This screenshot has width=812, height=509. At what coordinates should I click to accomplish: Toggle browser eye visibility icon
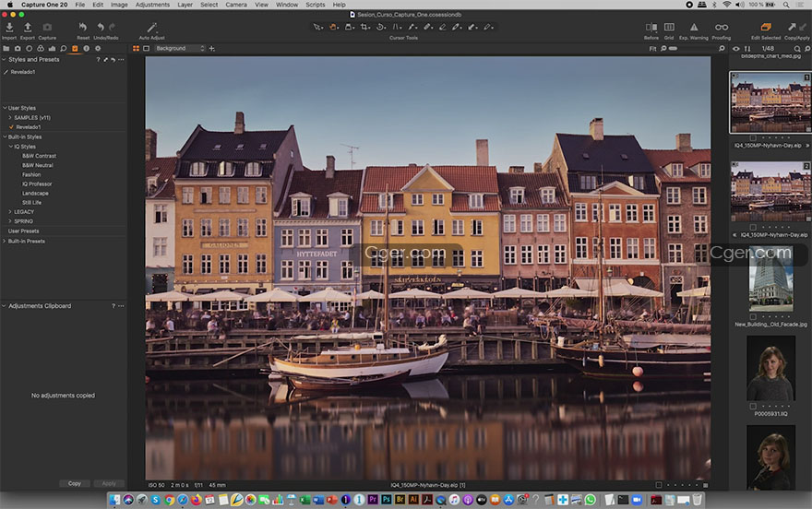[x=736, y=49]
